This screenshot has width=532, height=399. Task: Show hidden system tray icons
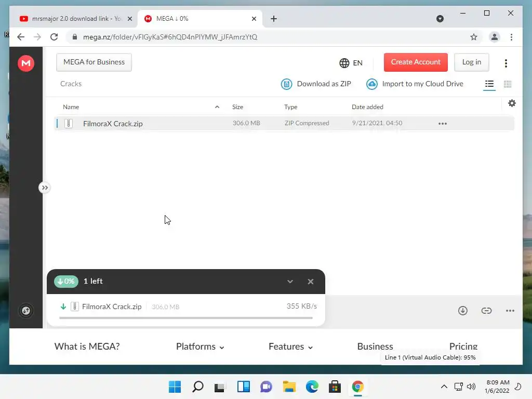[444, 387]
